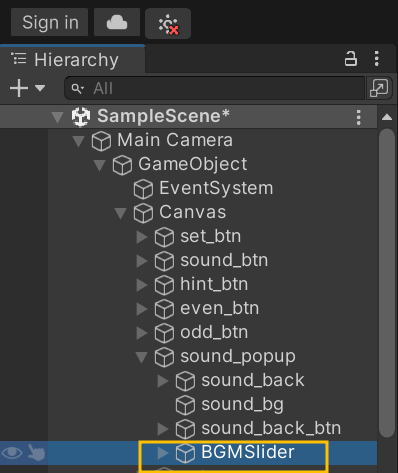Toggle BGMSlider scene picking hand icon
Screen dimensions: 398x473
point(36,453)
